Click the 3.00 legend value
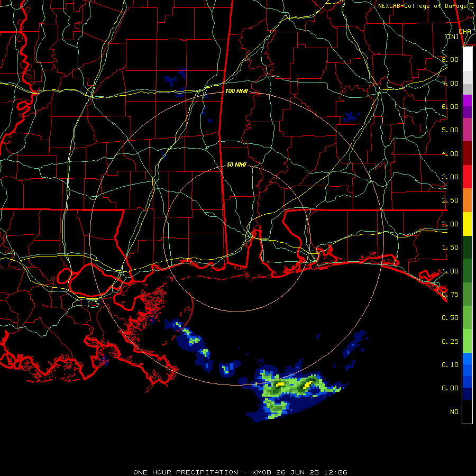This screenshot has height=476, width=476. pos(450,177)
